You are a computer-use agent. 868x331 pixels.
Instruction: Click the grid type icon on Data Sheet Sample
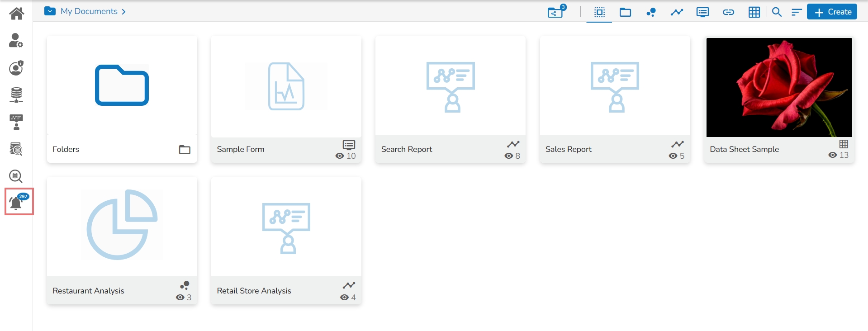844,144
